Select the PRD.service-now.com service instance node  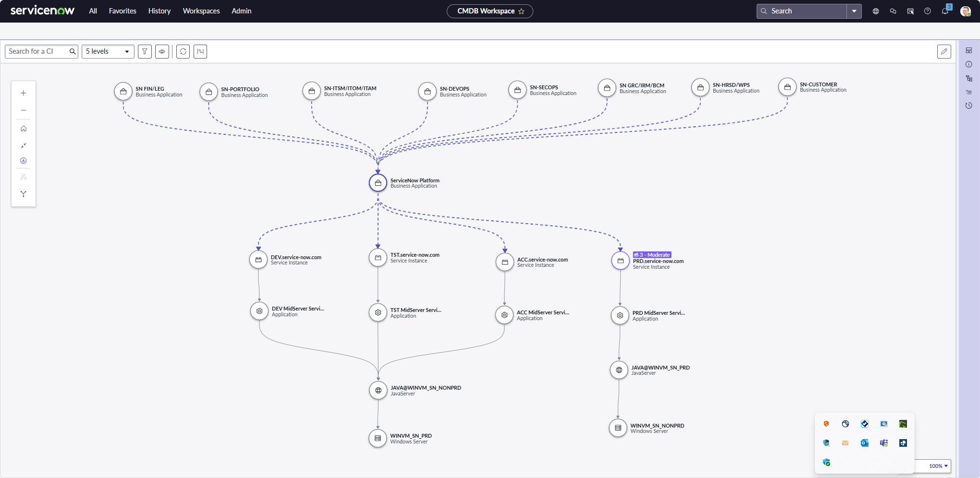(x=621, y=261)
